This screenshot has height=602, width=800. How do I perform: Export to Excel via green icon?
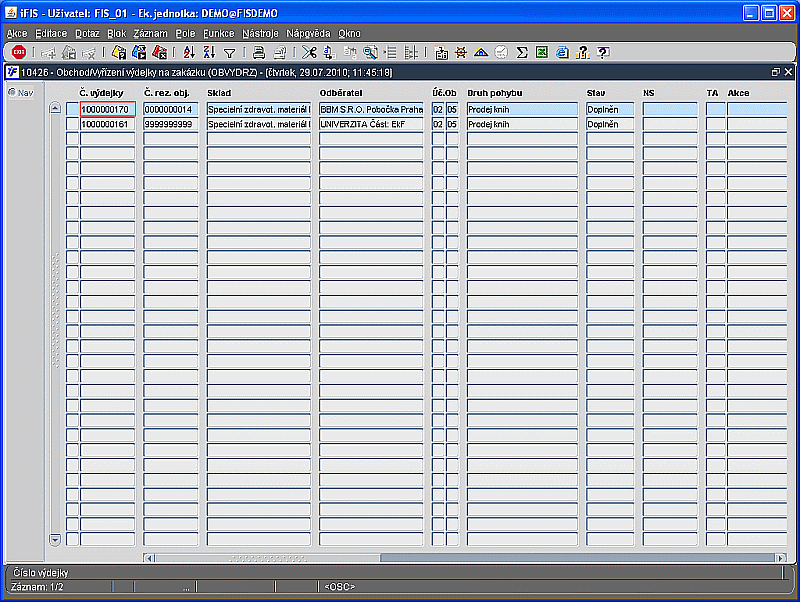click(x=542, y=52)
